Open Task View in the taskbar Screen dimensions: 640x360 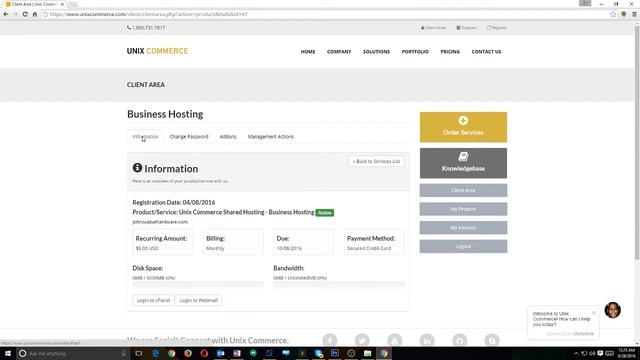[139, 353]
